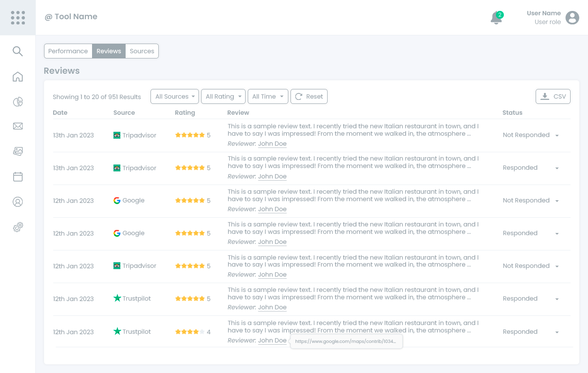588x373 pixels.
Task: Open the pie chart analytics sidebar icon
Action: 17,102
